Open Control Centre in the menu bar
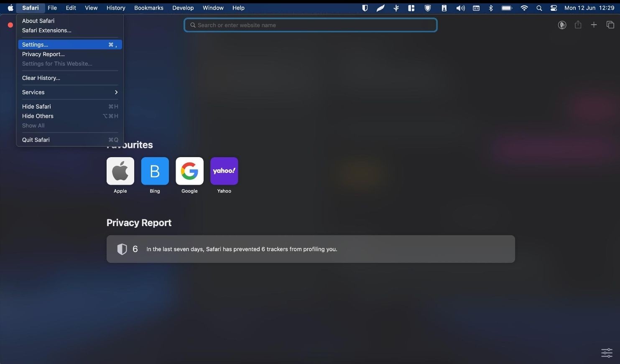Screen dimensions: 620x364 (554, 8)
